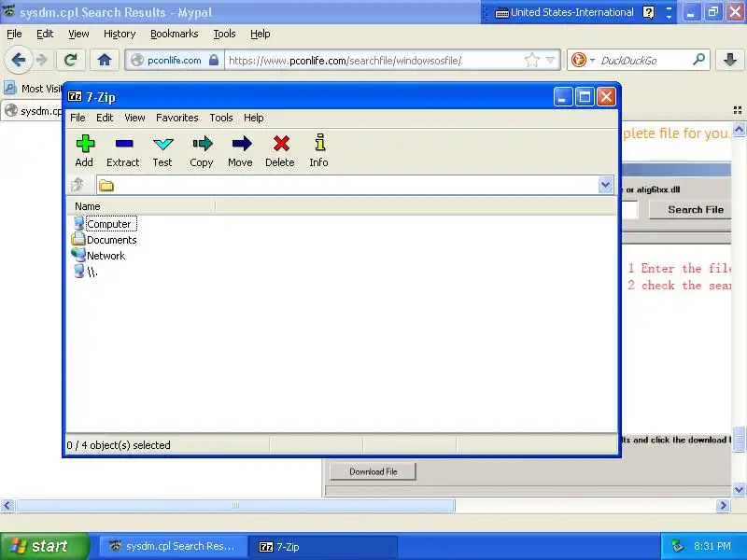This screenshot has height=560, width=747.
Task: Run the Test tool in 7-Zip
Action: pyautogui.click(x=162, y=150)
